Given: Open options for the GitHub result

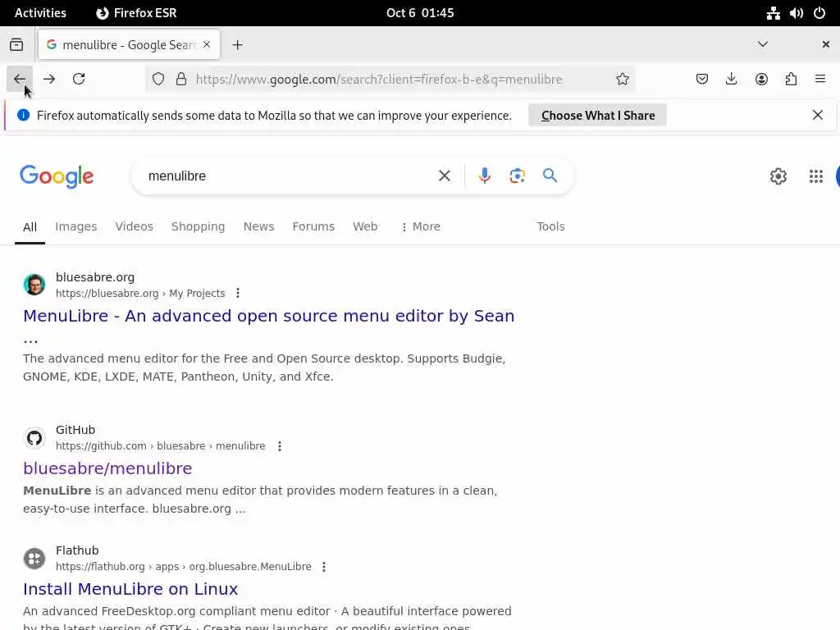Looking at the screenshot, I should coord(280,446).
